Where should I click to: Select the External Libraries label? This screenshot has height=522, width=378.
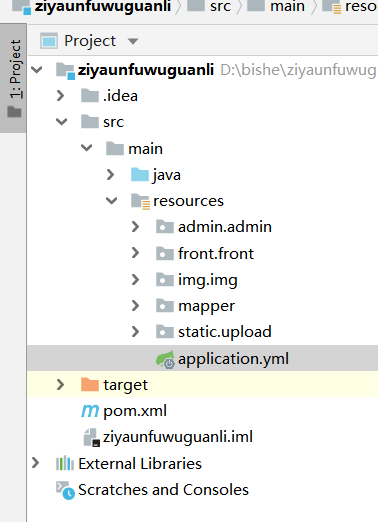click(x=140, y=463)
